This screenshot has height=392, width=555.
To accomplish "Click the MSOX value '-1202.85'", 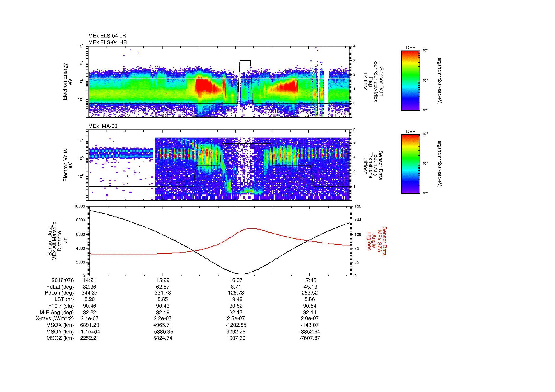I will (236, 325).
